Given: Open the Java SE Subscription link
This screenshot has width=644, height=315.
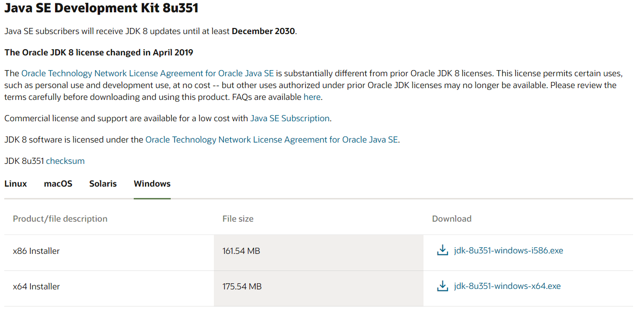Looking at the screenshot, I should point(290,118).
